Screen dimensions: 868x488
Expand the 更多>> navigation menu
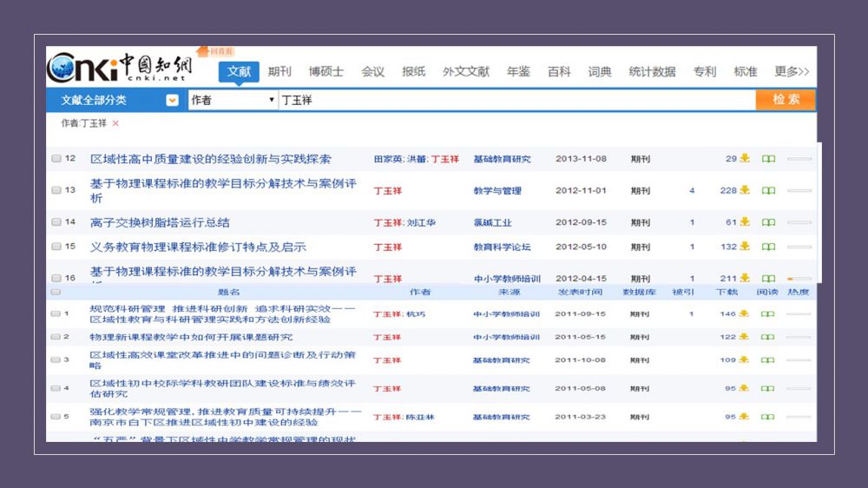coord(792,71)
